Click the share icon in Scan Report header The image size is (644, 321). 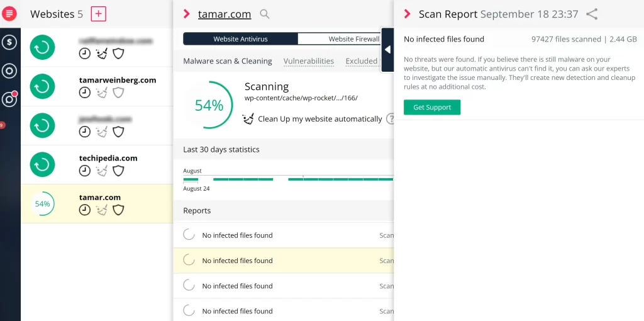coord(591,14)
